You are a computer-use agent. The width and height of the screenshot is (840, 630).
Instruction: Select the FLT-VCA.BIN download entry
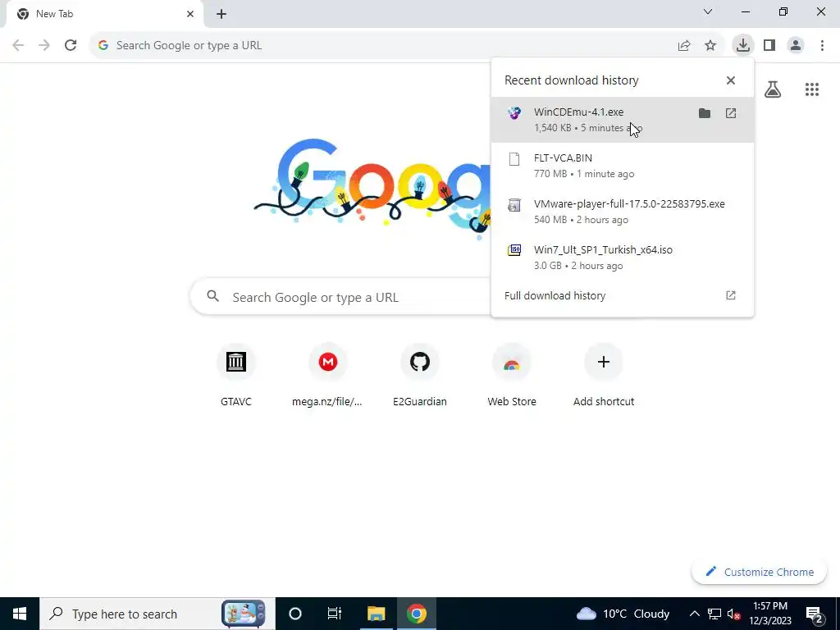[x=623, y=166]
